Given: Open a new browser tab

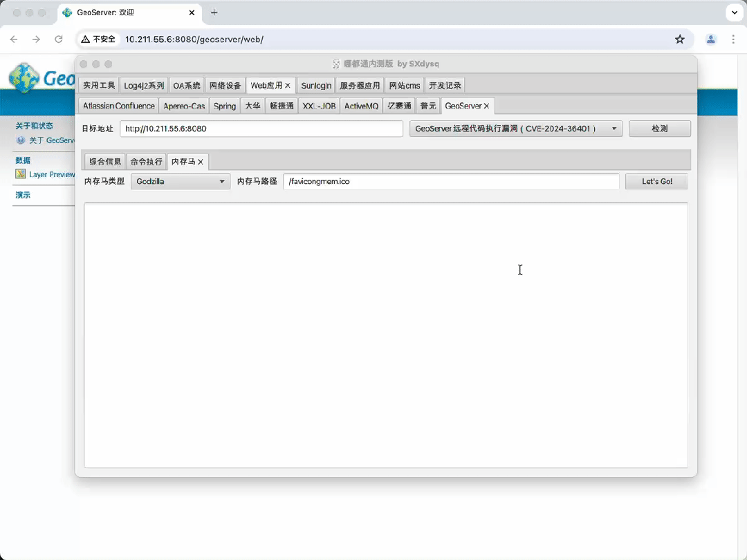Looking at the screenshot, I should [214, 12].
